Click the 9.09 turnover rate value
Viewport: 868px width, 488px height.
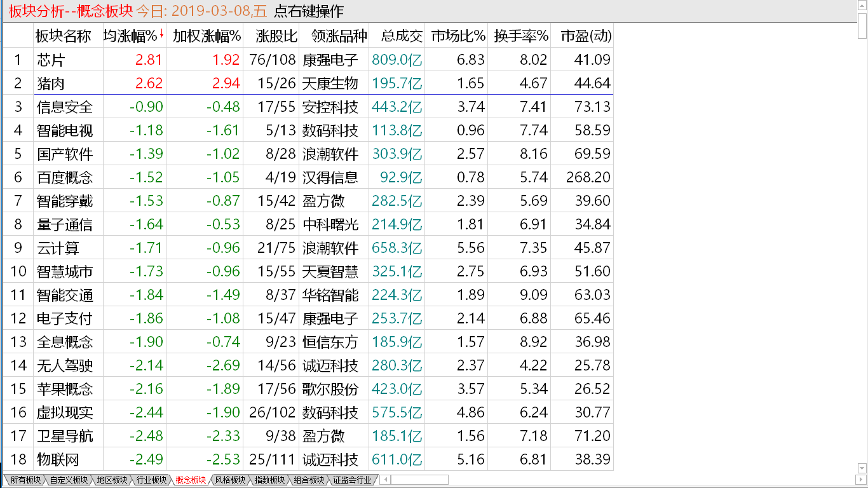534,295
